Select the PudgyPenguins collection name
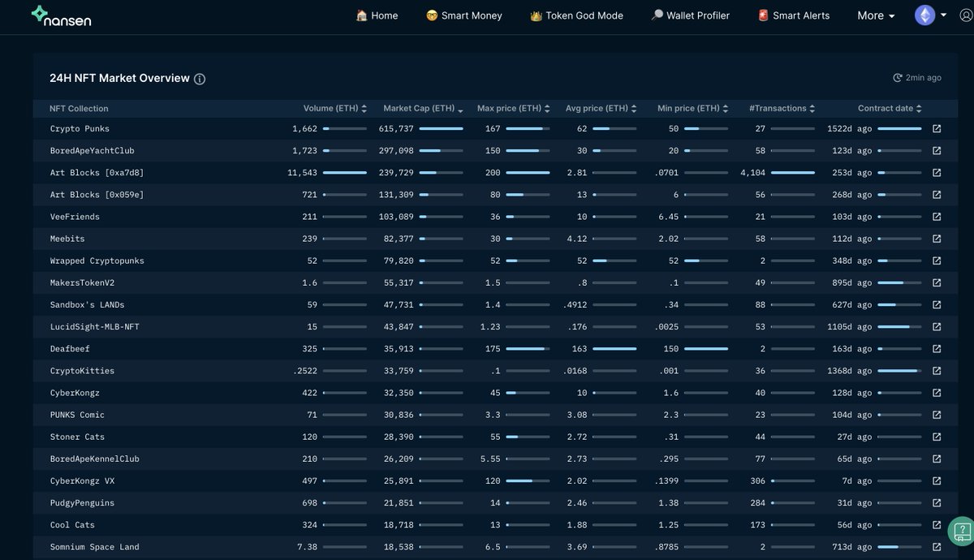The image size is (974, 560). pyautogui.click(x=82, y=502)
